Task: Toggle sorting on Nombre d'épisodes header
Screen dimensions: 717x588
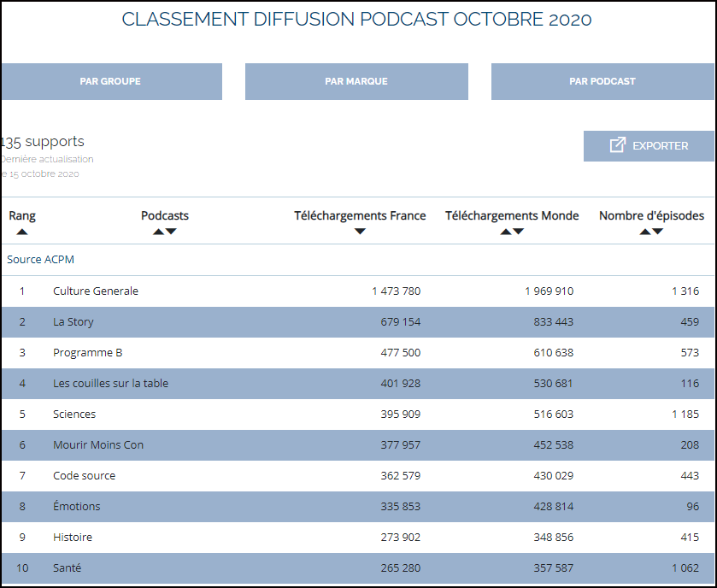Action: tap(651, 215)
